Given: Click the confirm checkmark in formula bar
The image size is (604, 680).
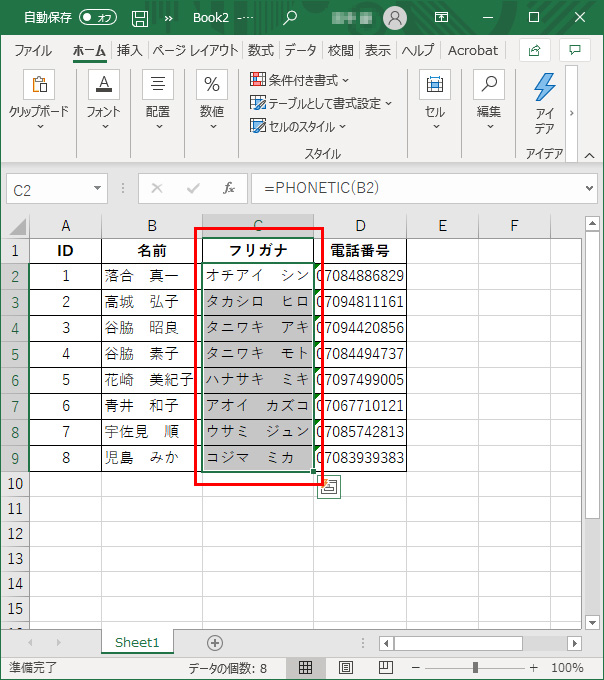Looking at the screenshot, I should [193, 188].
